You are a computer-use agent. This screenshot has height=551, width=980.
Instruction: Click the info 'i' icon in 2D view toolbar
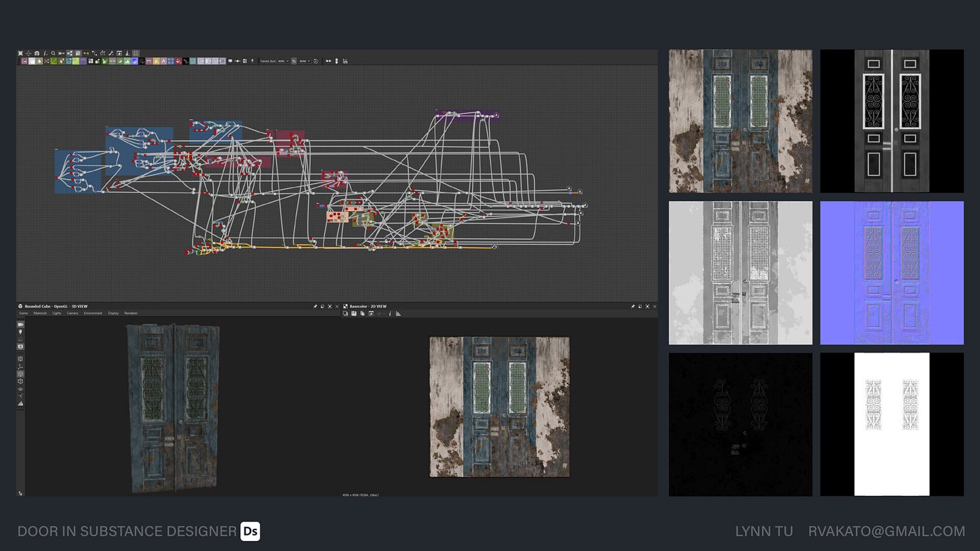pyautogui.click(x=390, y=314)
